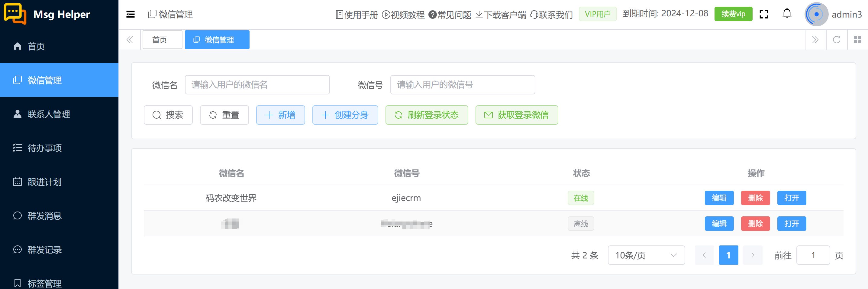Select 微信管理 in sidebar
The width and height of the screenshot is (868, 289).
[59, 80]
